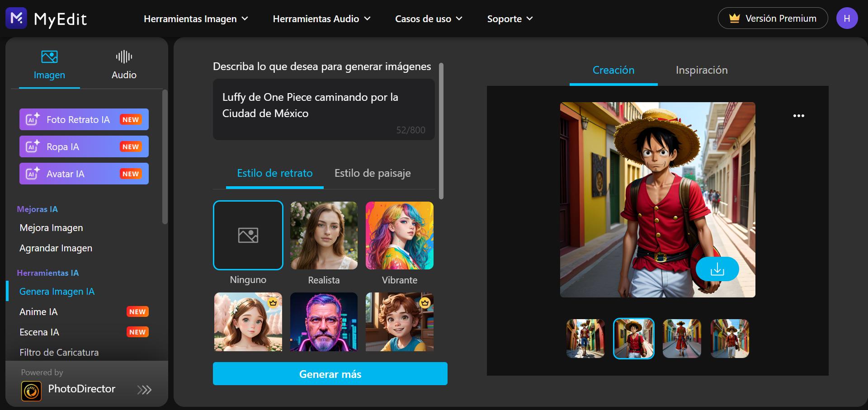Select the Audio tab icon in left panel
Viewport: 868px width, 410px height.
coord(123,57)
